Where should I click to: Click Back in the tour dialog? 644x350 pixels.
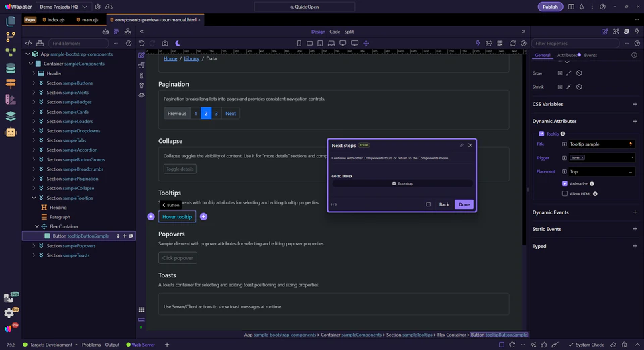444,204
